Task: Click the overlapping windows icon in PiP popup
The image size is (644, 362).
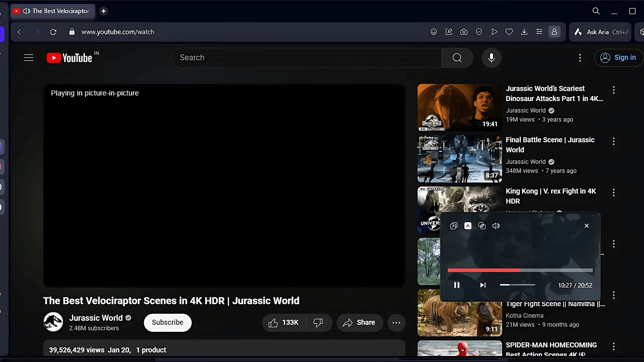Action: coord(482,226)
